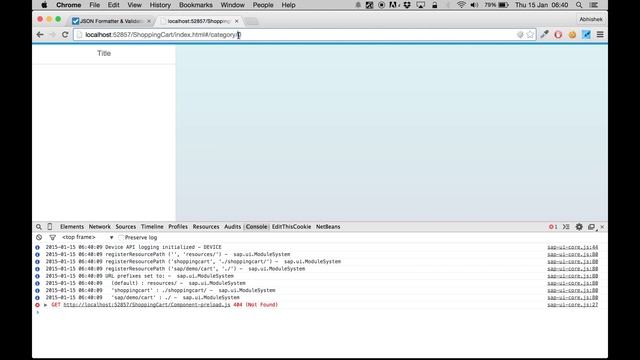Open the NetBeans panel
Viewport: 640px width, 360px height.
[328, 227]
